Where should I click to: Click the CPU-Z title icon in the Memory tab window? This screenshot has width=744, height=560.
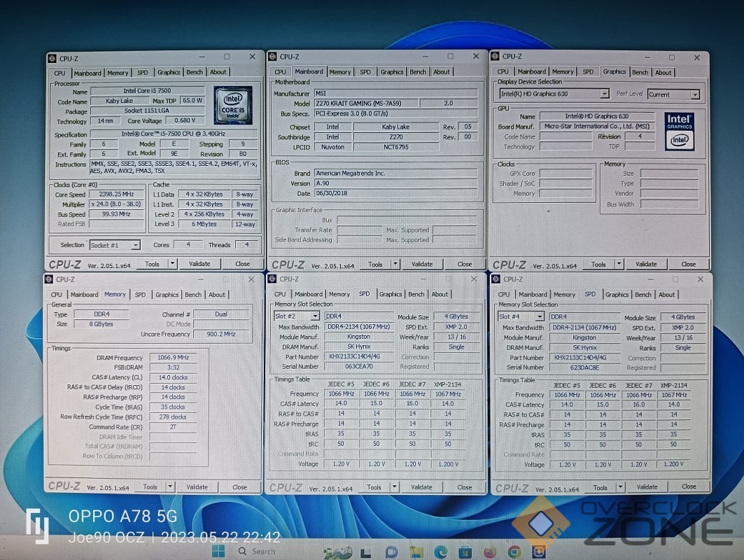click(49, 279)
